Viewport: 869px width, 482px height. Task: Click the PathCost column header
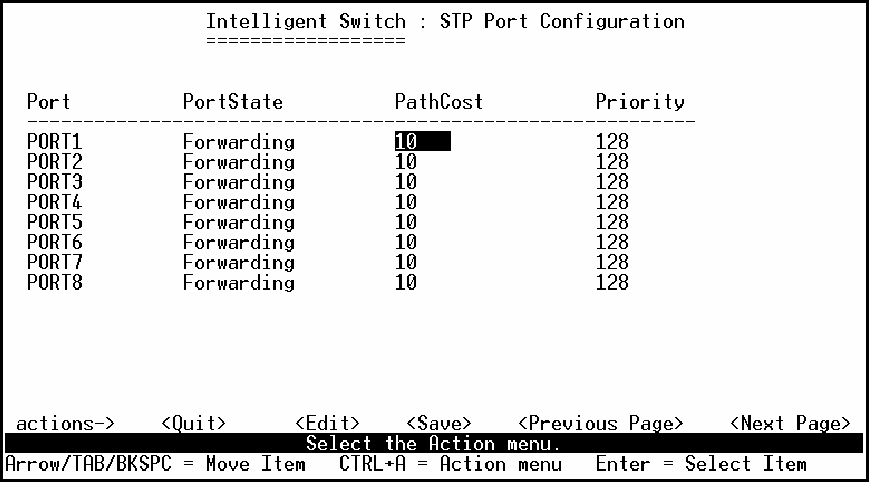click(438, 102)
